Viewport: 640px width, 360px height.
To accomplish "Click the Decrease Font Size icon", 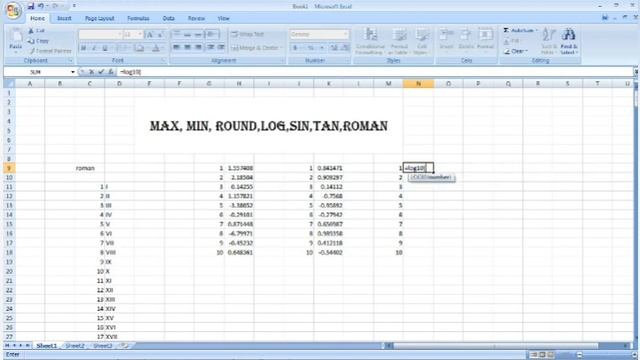I will click(160, 35).
